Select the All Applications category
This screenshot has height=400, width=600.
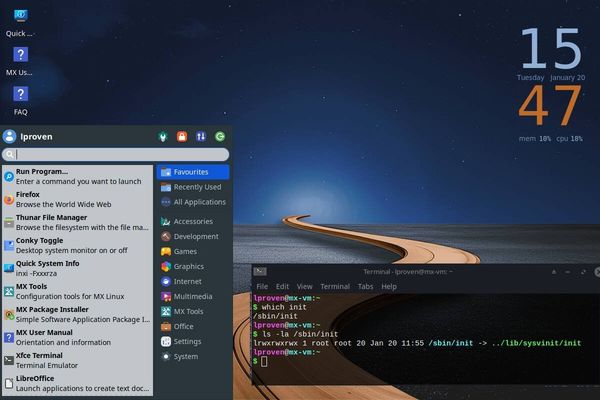pos(193,202)
